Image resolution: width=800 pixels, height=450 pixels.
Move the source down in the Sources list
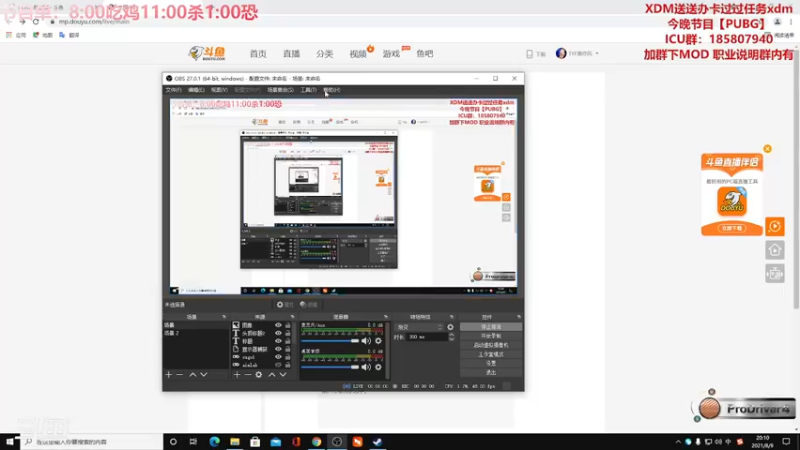(283, 374)
